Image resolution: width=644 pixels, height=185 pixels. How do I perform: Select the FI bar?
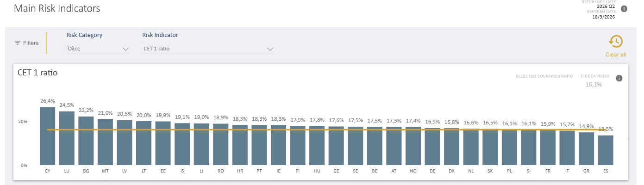pyautogui.click(x=298, y=145)
